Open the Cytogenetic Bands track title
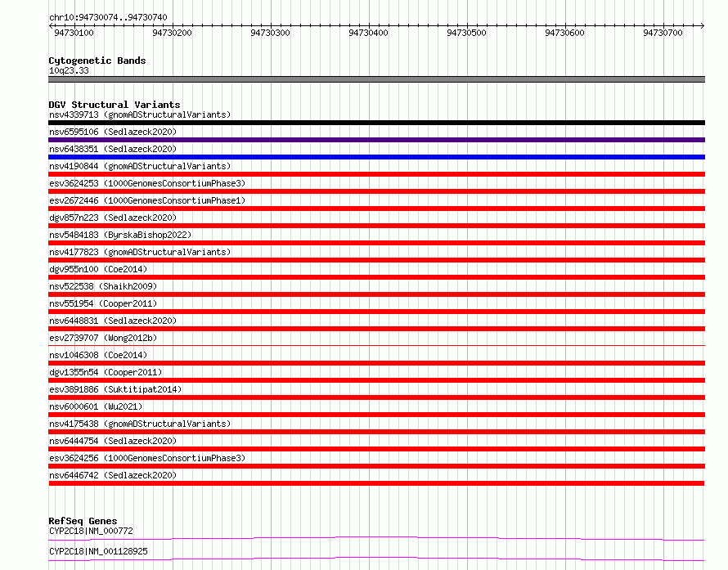 point(97,61)
